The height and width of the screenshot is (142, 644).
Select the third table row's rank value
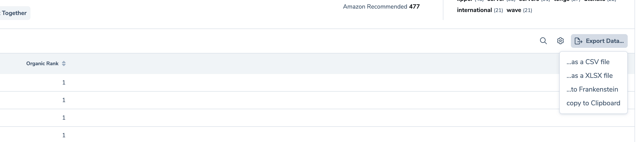(64, 118)
